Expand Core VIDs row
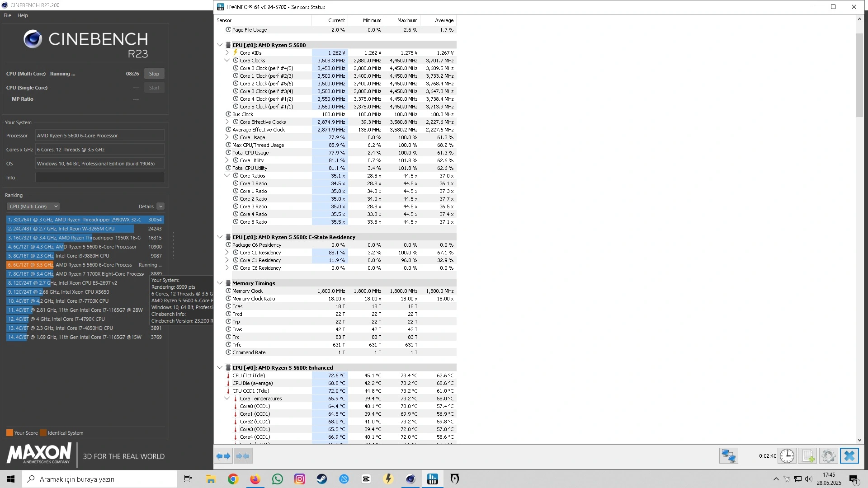 tap(227, 53)
